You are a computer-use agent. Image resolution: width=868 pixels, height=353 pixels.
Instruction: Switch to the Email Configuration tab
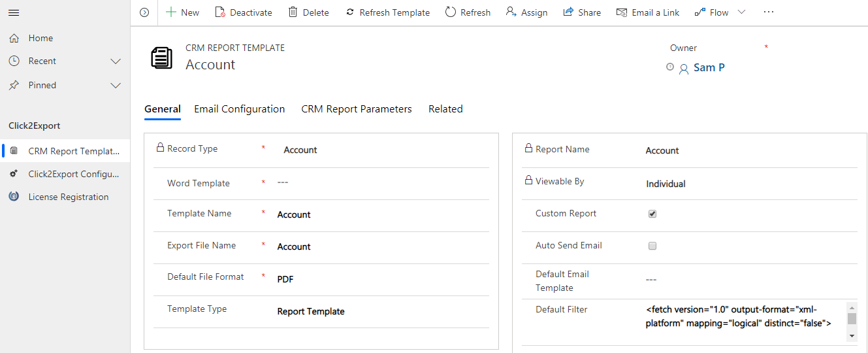click(x=240, y=109)
